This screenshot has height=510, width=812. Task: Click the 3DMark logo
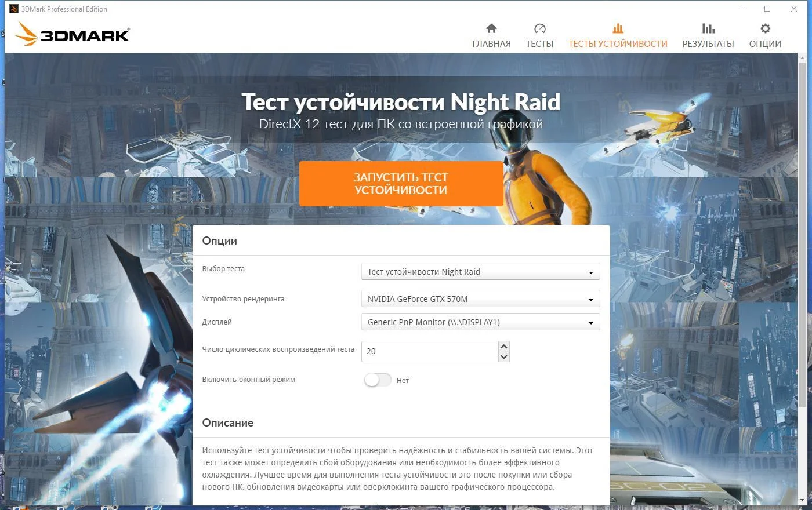point(72,34)
